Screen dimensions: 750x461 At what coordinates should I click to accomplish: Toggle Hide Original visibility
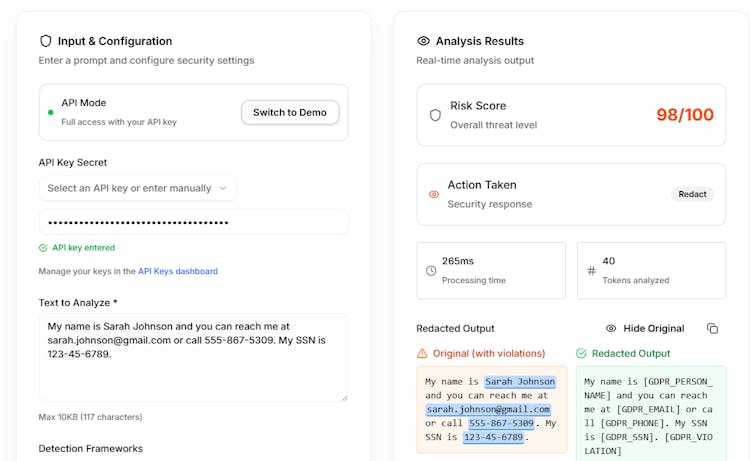645,328
